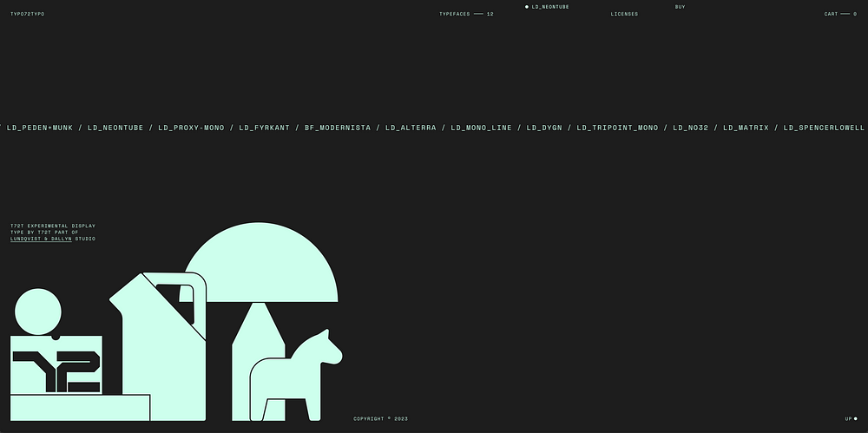This screenshot has width=868, height=433.
Task: Open LD_PROXY-MONO typeface
Action: pos(191,128)
